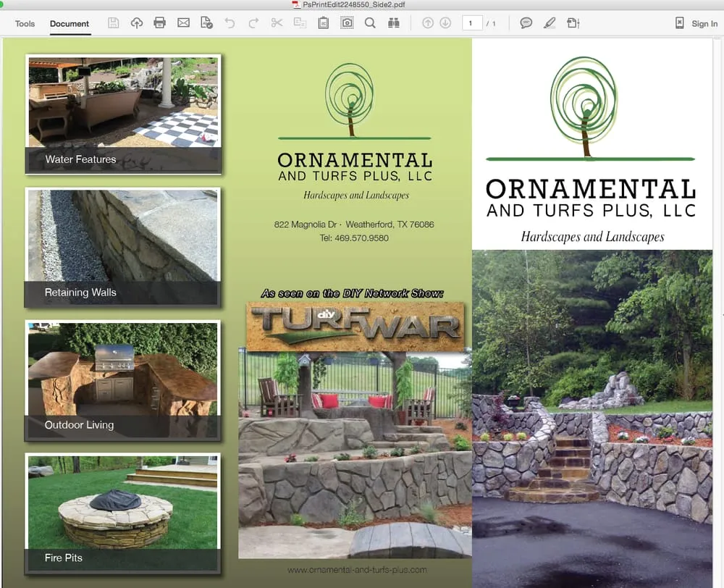Upload the file to cloud storage

[x=135, y=22]
